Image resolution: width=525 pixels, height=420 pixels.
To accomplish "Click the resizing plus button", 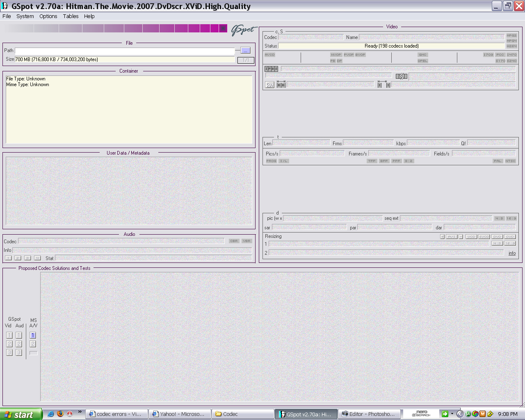I will [442, 237].
